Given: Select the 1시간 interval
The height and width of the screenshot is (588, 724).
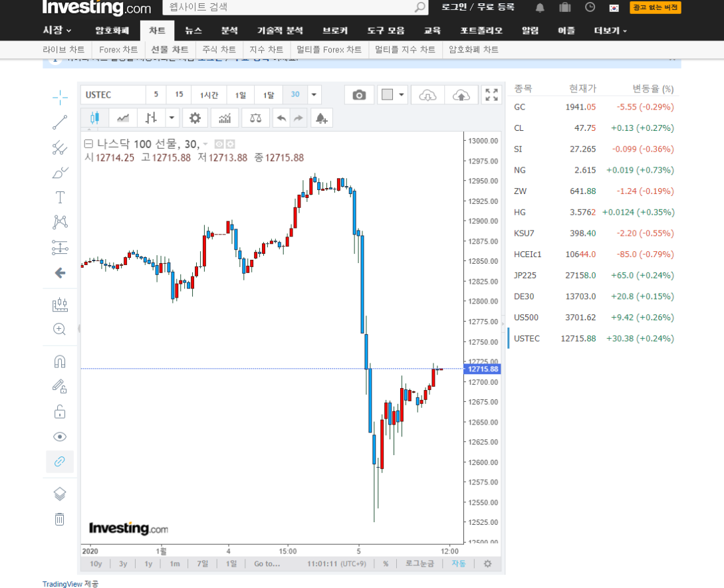Looking at the screenshot, I should coord(209,94).
